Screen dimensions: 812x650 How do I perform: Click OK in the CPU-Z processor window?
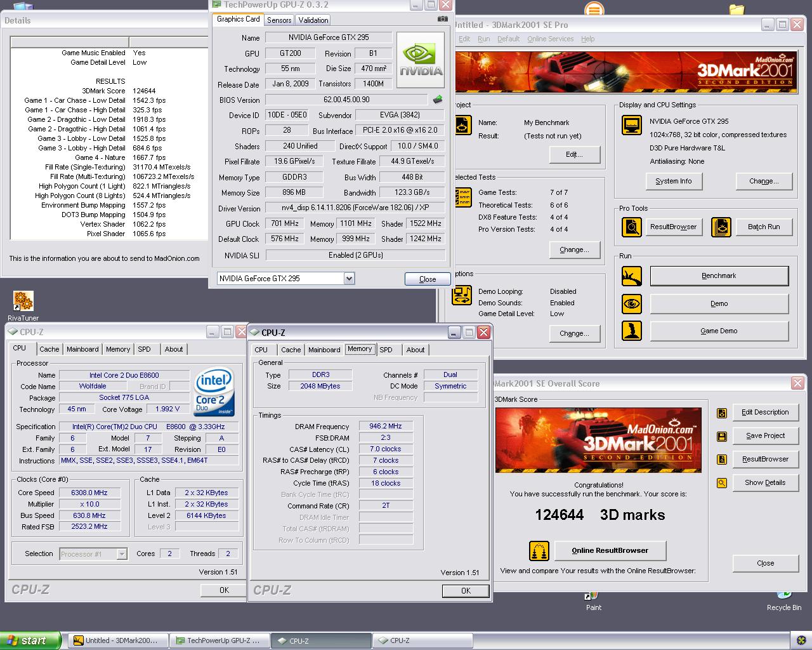tap(224, 590)
